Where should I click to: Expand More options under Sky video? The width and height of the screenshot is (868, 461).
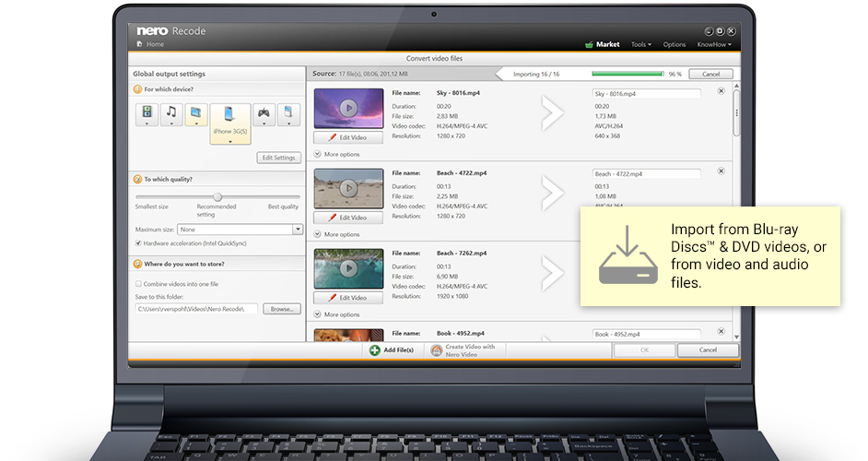click(337, 155)
